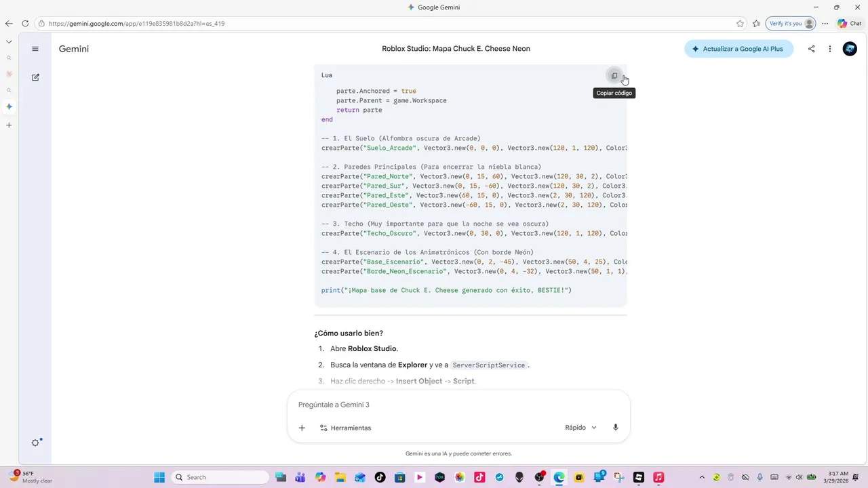The height and width of the screenshot is (488, 868).
Task: Click the conversation title Roblox Studio: Mapa Chuck E. Cheese Neon
Action: pos(456,49)
